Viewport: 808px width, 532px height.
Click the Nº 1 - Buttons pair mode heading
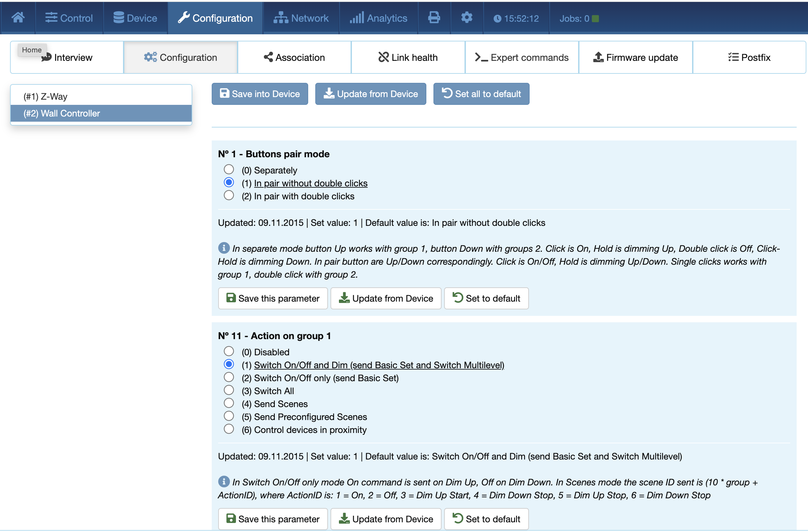pos(274,154)
